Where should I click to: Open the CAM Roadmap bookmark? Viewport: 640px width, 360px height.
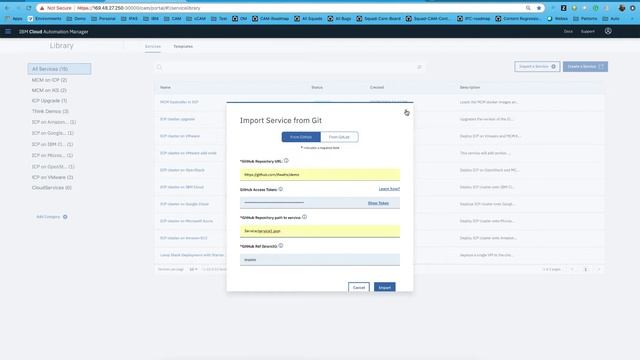pos(270,18)
